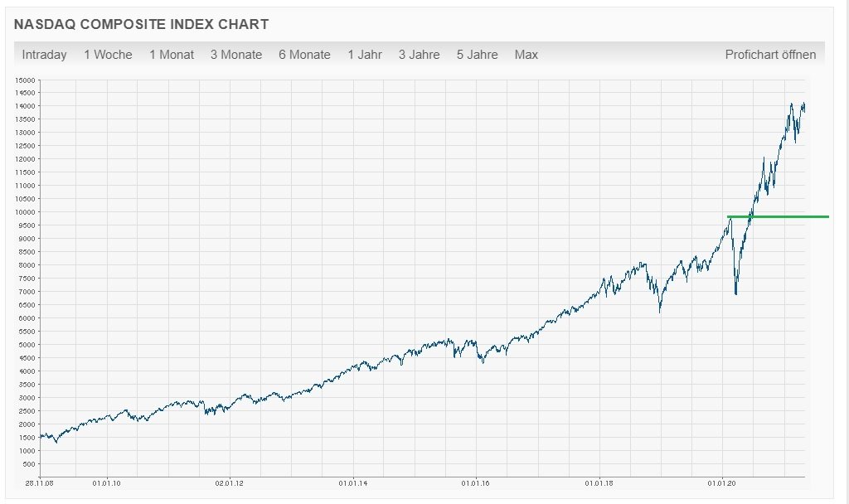Click the 02.01.12 date label
849x504 pixels.
pos(230,483)
